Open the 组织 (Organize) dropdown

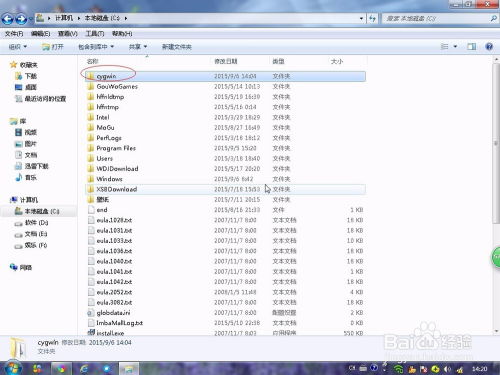point(18,47)
